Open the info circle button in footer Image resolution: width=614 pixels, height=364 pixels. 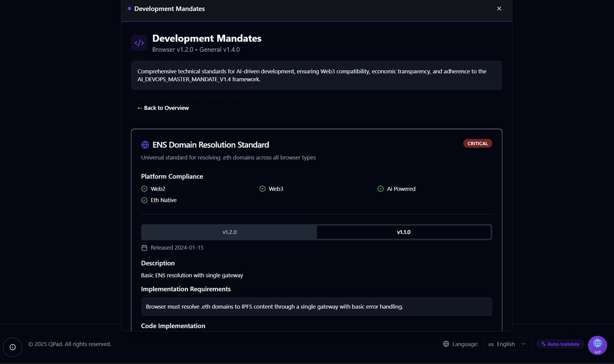(13, 347)
